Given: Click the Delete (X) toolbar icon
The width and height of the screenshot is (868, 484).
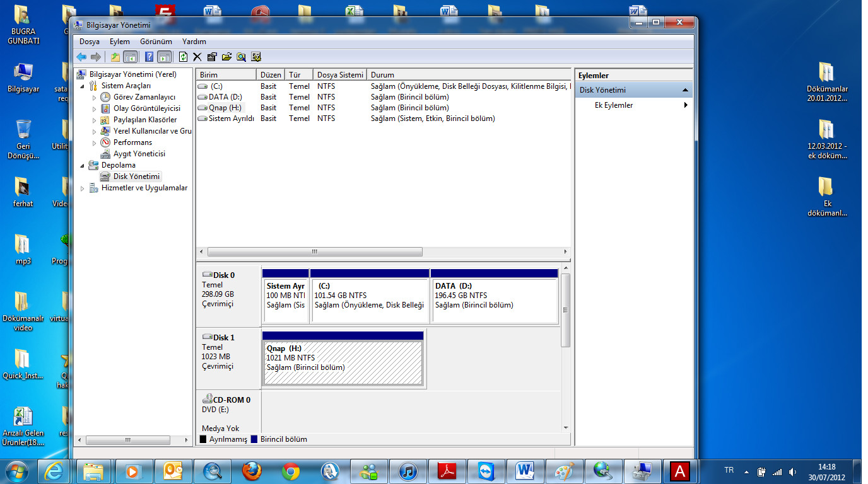Looking at the screenshot, I should pos(197,57).
